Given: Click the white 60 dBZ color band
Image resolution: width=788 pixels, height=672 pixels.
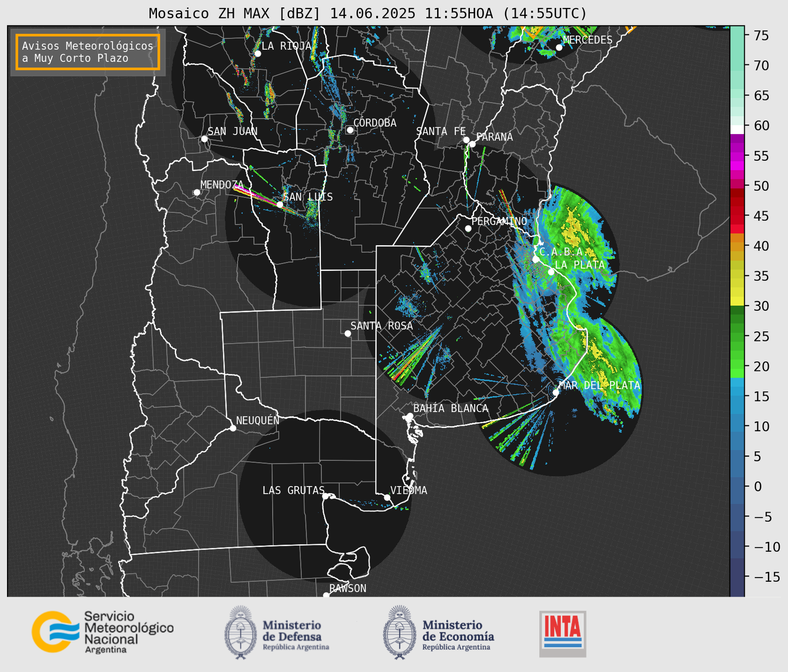Looking at the screenshot, I should coord(737,129).
